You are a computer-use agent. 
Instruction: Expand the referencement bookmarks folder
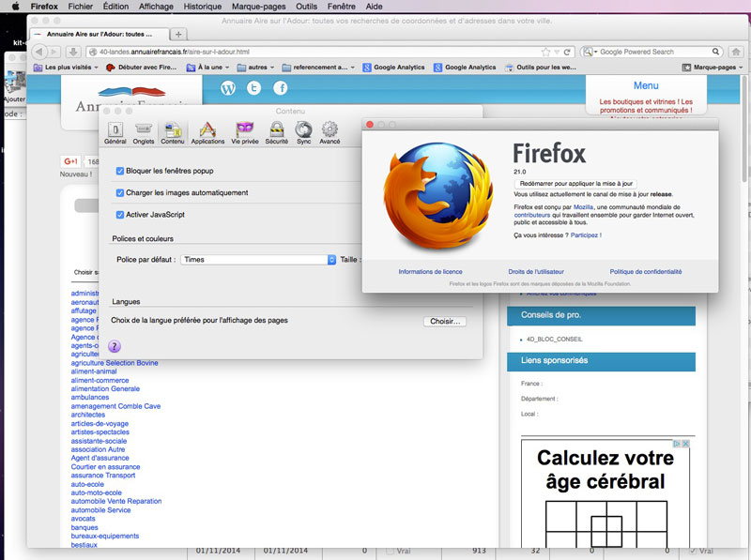click(x=318, y=68)
